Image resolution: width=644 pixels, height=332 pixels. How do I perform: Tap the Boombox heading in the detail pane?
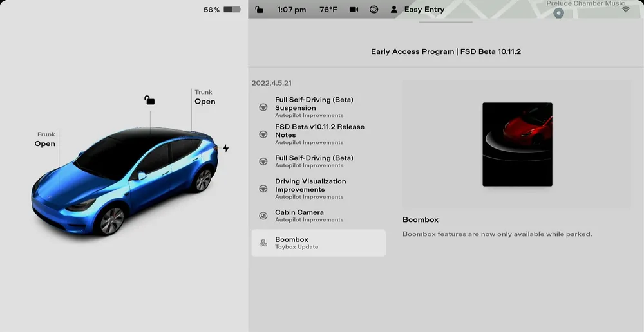(420, 220)
